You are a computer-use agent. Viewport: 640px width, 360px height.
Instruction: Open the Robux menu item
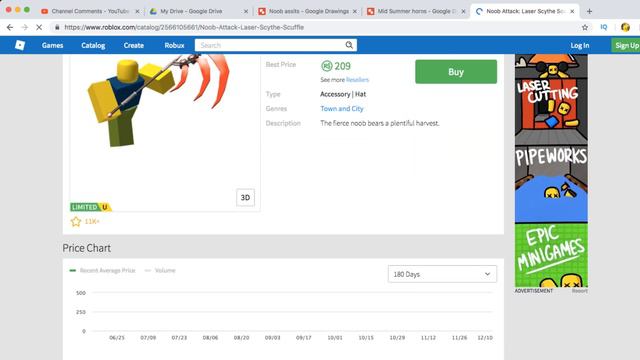pos(174,45)
